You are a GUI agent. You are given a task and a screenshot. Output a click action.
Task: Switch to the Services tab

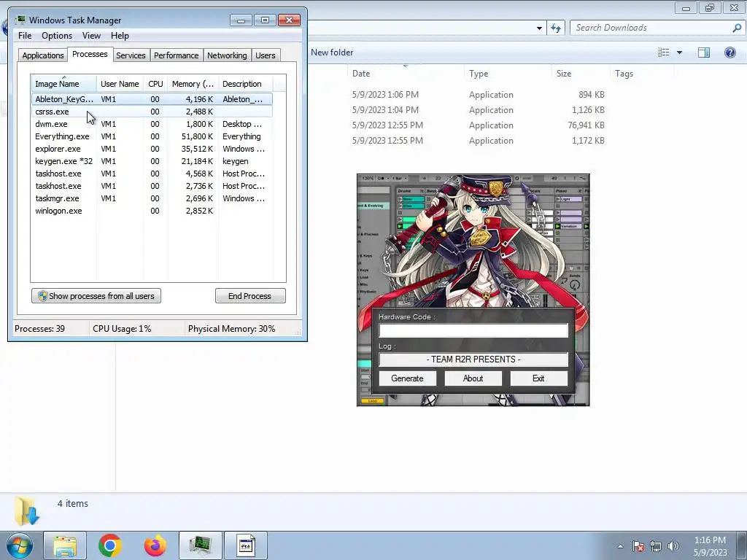[x=131, y=55]
